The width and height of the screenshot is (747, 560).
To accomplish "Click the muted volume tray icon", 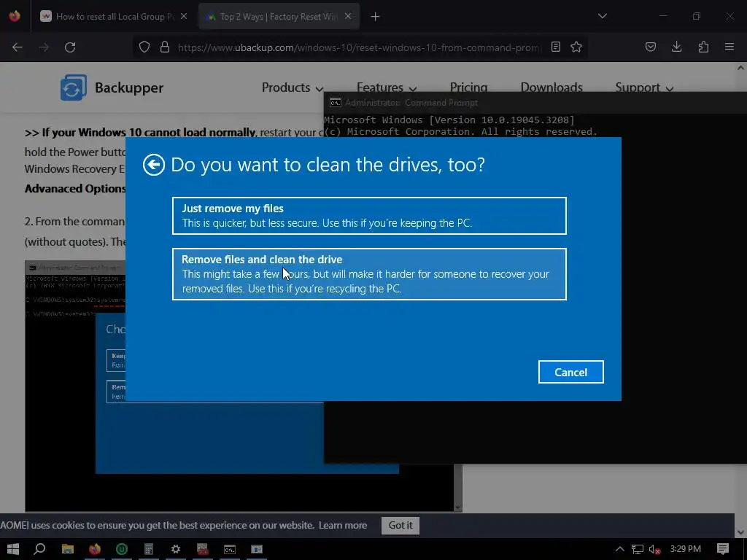I will [x=654, y=549].
